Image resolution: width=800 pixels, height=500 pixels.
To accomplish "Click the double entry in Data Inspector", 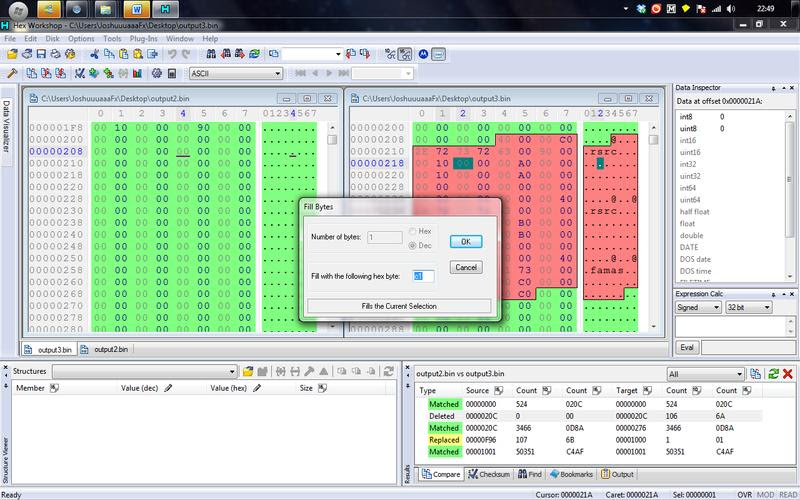I will [691, 235].
